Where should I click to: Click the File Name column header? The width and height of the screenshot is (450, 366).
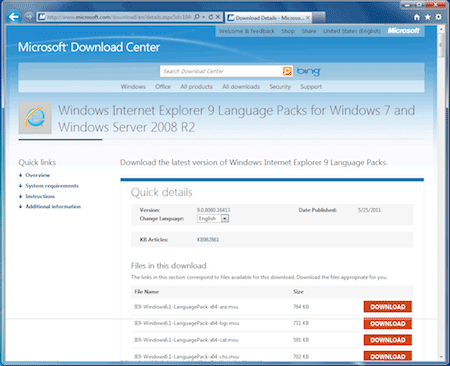pyautogui.click(x=146, y=292)
